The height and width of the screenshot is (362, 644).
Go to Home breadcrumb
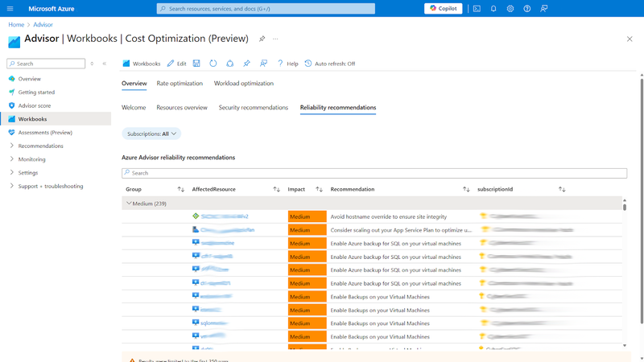[16, 25]
